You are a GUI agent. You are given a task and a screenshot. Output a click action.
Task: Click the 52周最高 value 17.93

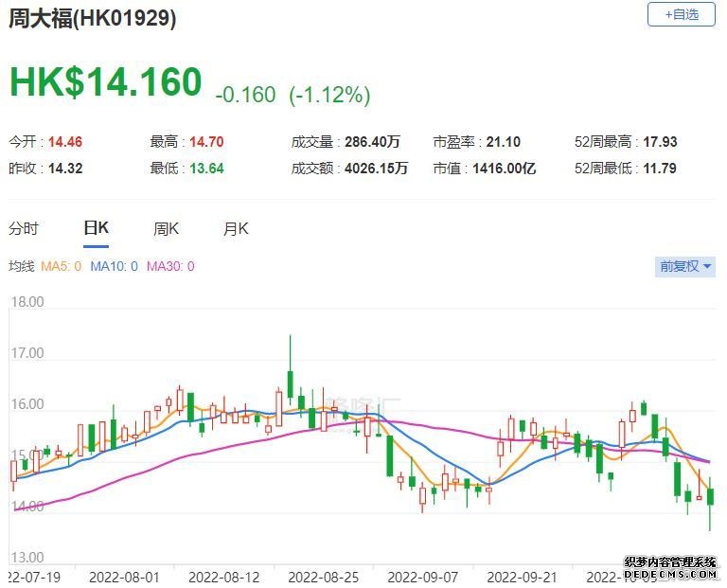[660, 142]
